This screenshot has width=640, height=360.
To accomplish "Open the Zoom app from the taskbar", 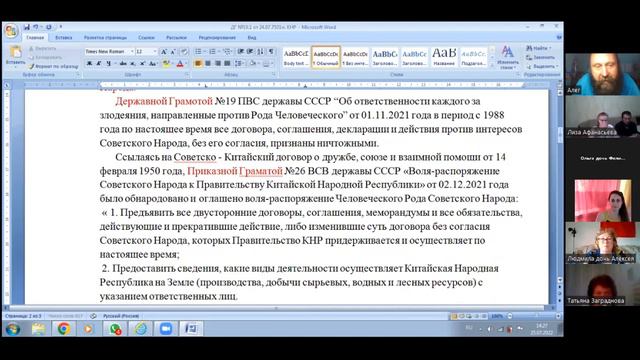I will (x=166, y=329).
